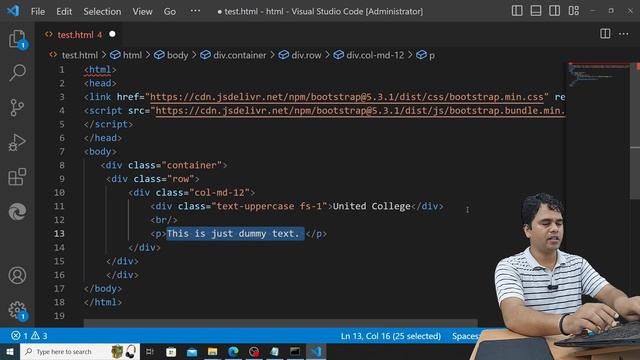Close the unsaved test.html tab dot
This screenshot has width=640, height=360.
(112, 34)
